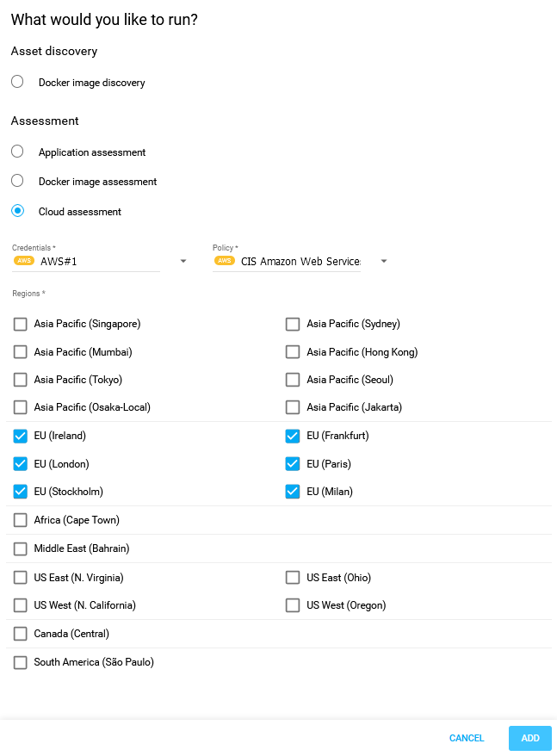Enable Asia Pacific (Singapore) region
This screenshot has width=557, height=756.
coord(21,325)
